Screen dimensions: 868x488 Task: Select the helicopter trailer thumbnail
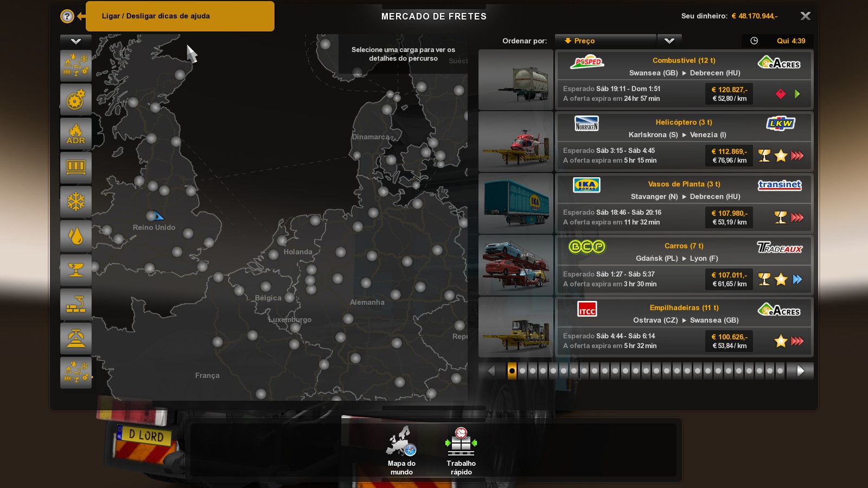tap(516, 142)
